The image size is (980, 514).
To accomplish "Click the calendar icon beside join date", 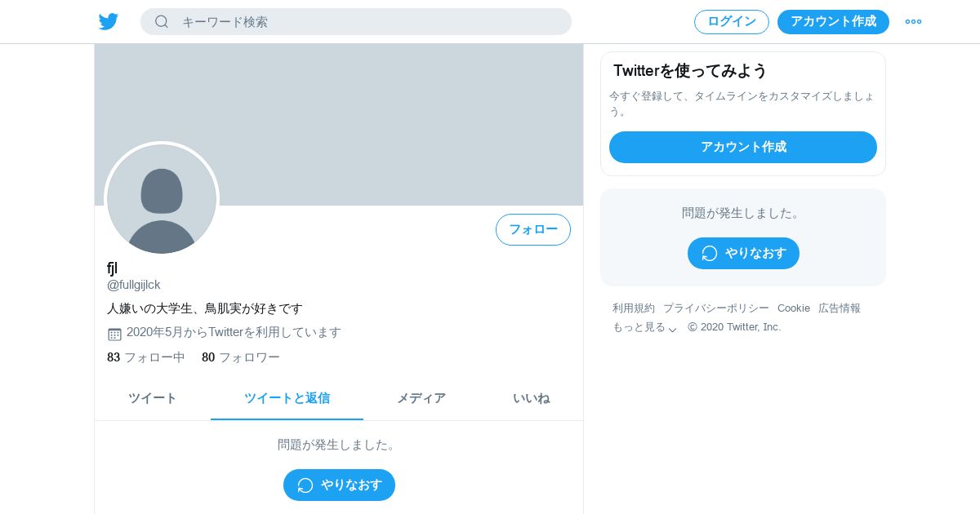I will pos(114,334).
